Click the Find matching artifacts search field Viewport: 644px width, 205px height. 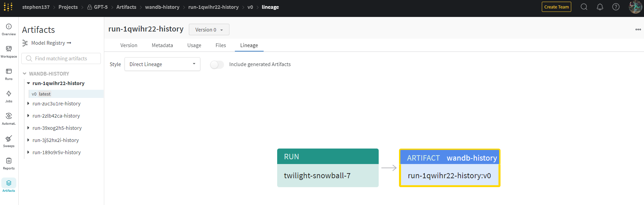(x=61, y=58)
